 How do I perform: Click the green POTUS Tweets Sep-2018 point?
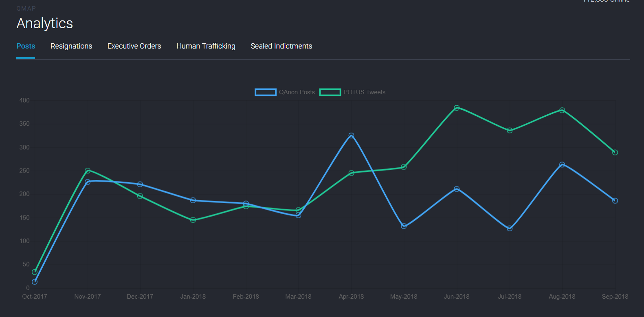coord(615,153)
